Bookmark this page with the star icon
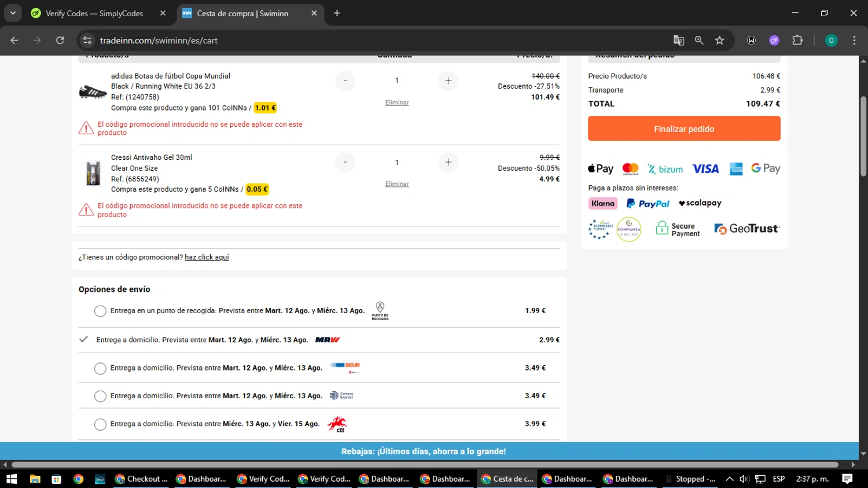Image resolution: width=868 pixels, height=488 pixels. coord(719,41)
